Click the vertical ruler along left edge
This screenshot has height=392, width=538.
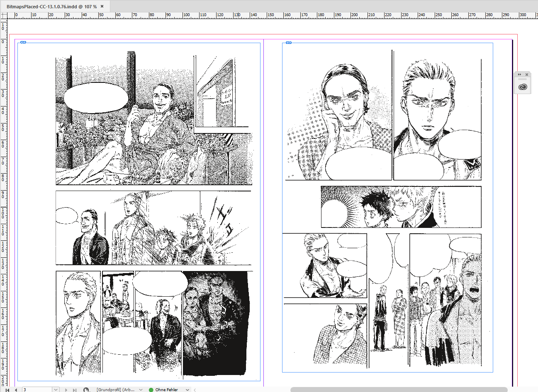pos(4,203)
